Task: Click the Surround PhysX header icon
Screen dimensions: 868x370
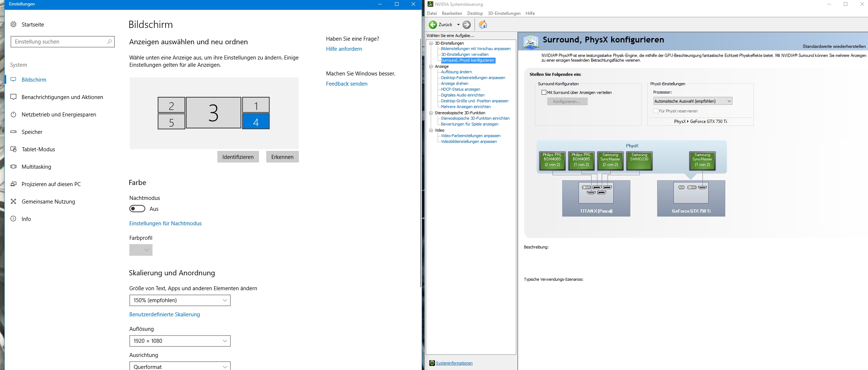Action: (531, 41)
